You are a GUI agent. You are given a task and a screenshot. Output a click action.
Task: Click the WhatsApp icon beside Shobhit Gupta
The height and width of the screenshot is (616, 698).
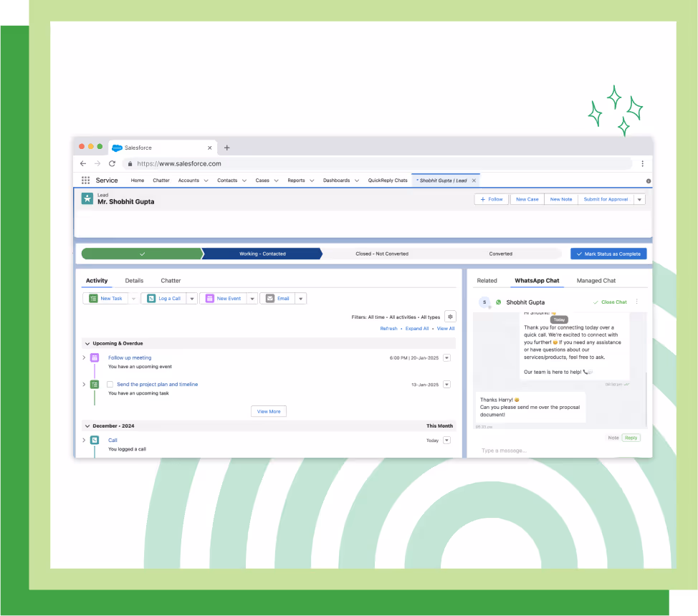(x=499, y=302)
